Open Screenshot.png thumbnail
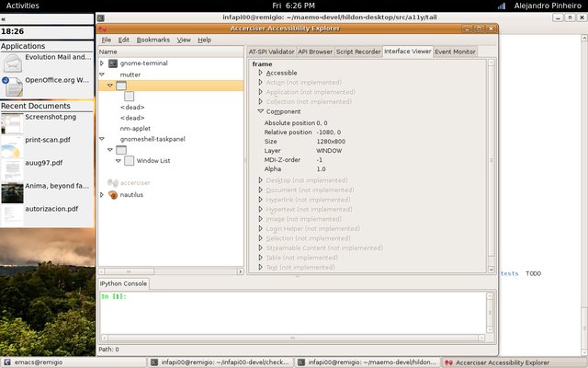The width and height of the screenshot is (588, 368). coord(12,123)
